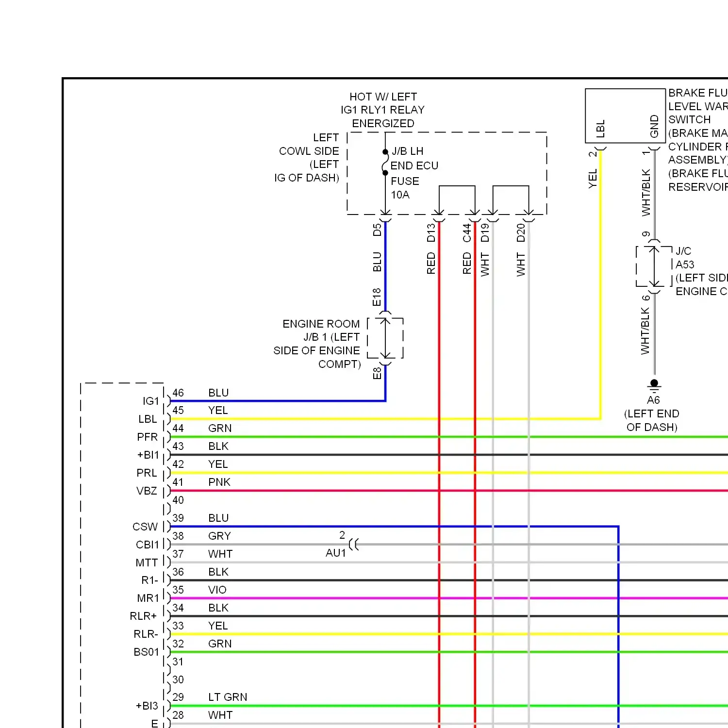
Task: Click the 'LEFT COWL SIDE' label text
Action: (309, 144)
